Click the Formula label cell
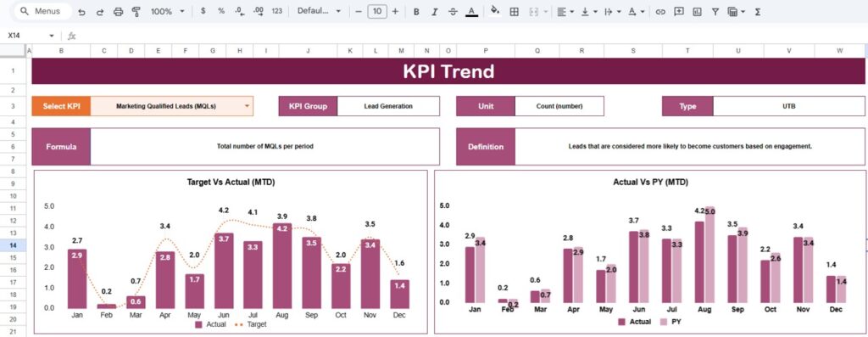The width and height of the screenshot is (868, 337). click(x=61, y=146)
